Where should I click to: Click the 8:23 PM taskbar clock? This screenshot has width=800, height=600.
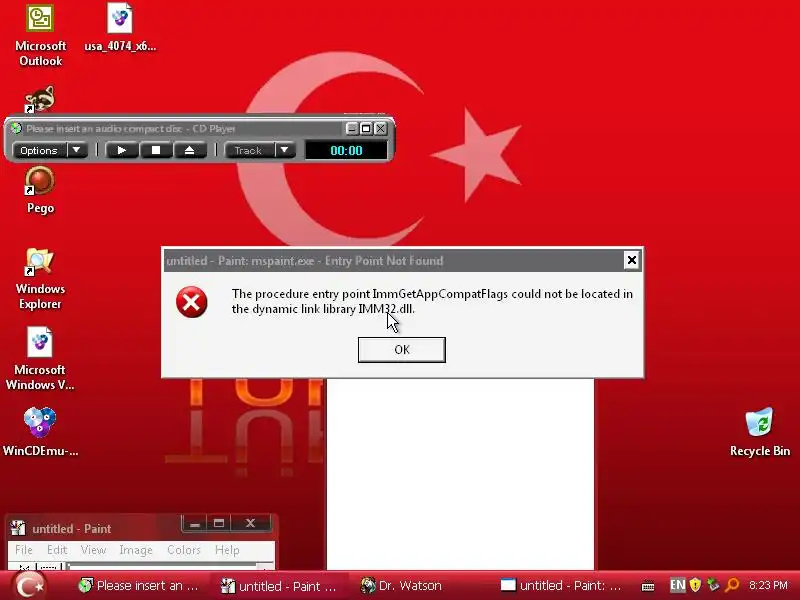click(768, 585)
